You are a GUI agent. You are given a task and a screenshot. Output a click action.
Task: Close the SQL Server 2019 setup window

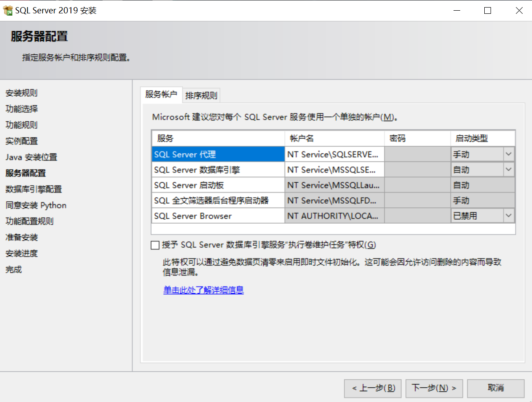(519, 11)
